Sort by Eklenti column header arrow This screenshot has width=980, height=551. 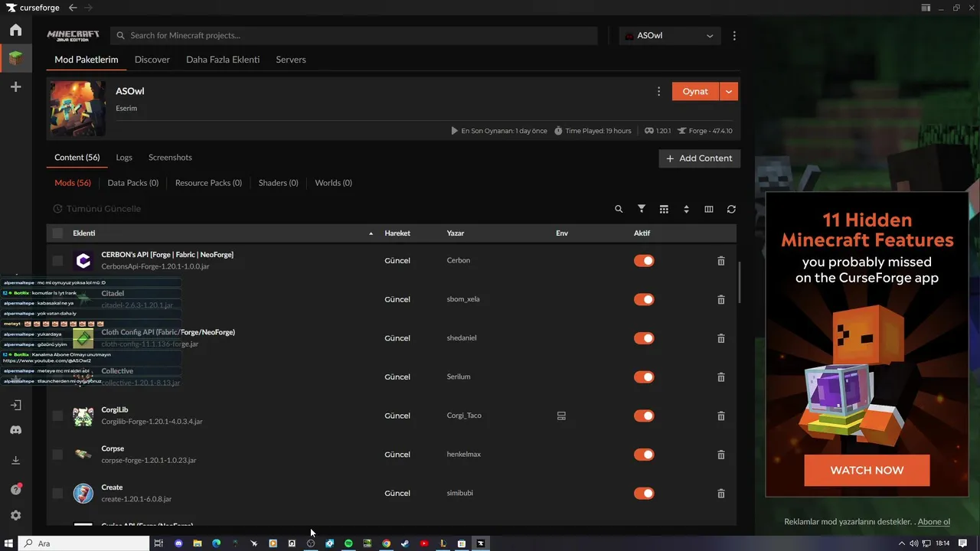pyautogui.click(x=371, y=233)
